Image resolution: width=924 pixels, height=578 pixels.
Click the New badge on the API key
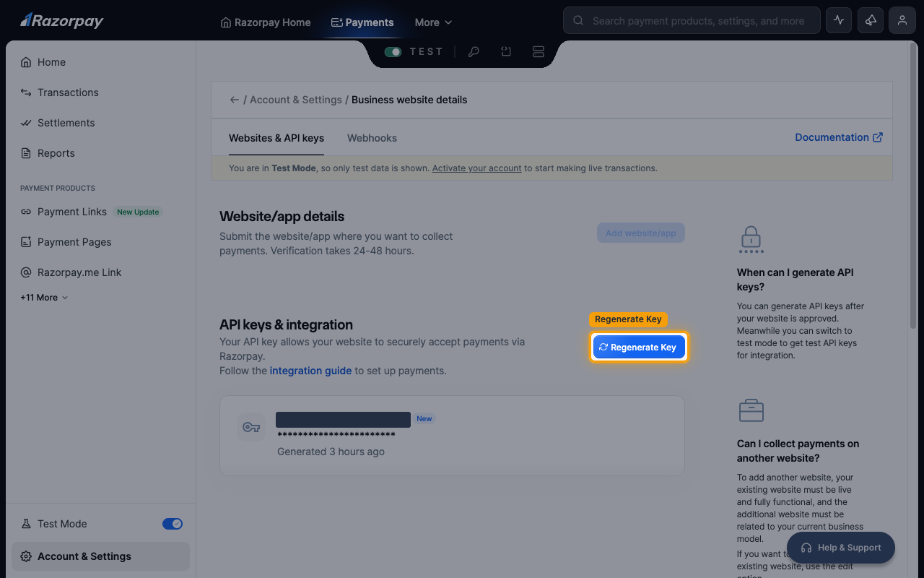coord(424,418)
